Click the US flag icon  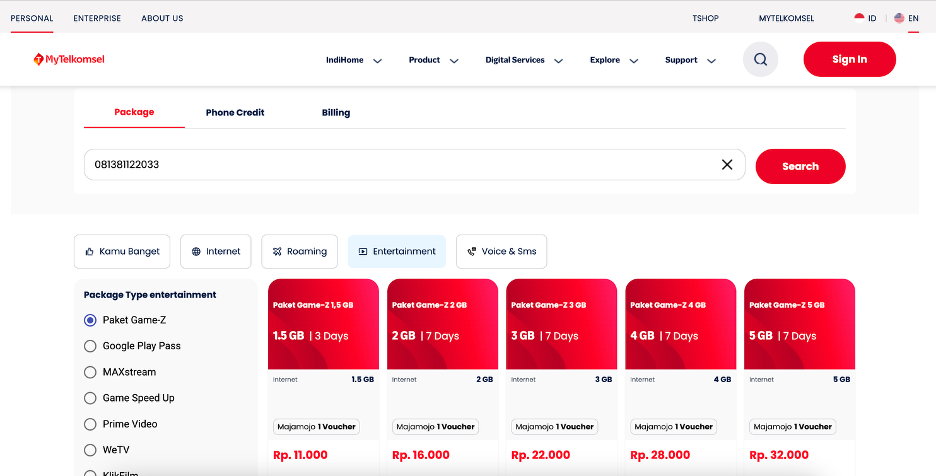(x=899, y=18)
